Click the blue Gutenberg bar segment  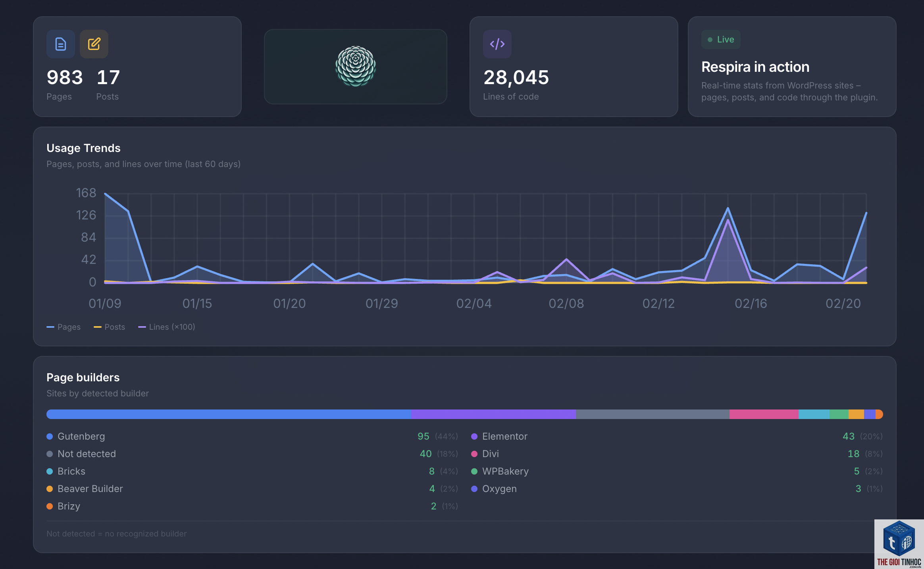[x=229, y=414]
